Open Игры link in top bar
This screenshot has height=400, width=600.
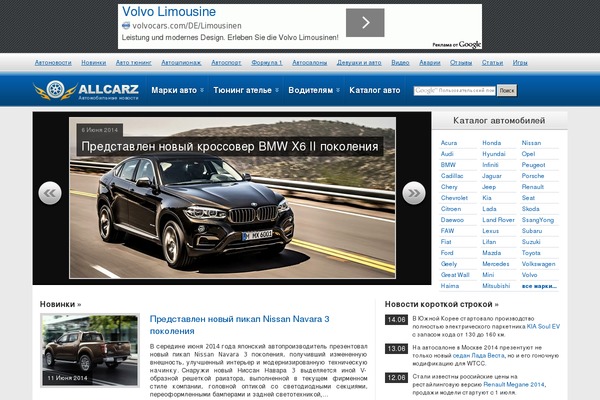coord(520,62)
